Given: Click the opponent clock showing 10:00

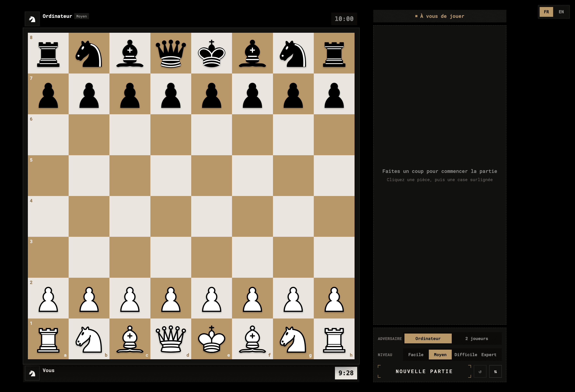Looking at the screenshot, I should pyautogui.click(x=344, y=19).
